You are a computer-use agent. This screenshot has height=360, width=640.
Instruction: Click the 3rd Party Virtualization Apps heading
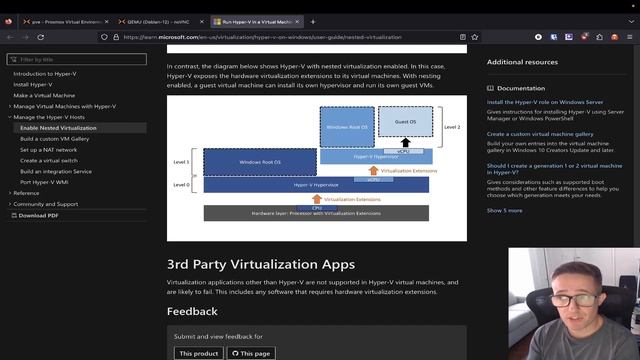click(x=261, y=264)
